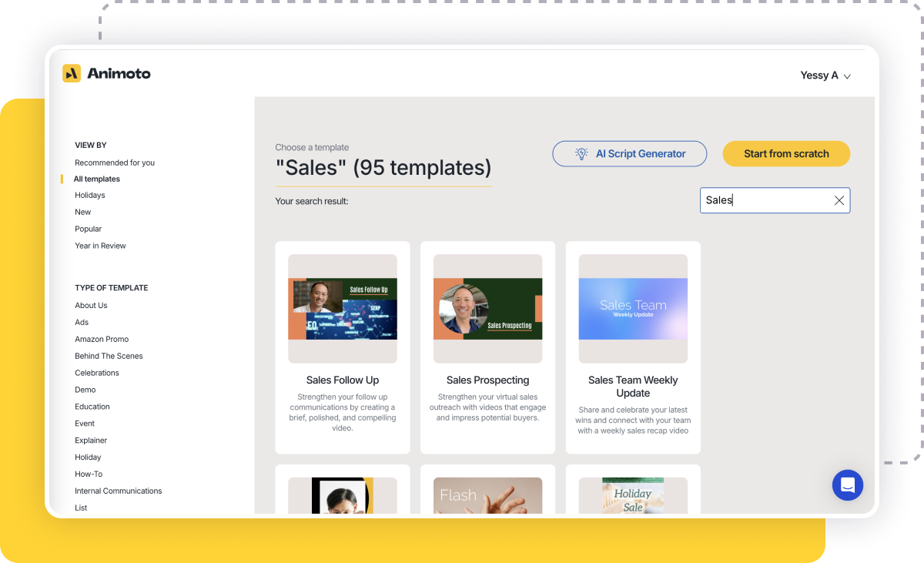Screen dimensions: 924x563
Task: Open Year in Review templates
Action: pyautogui.click(x=100, y=245)
